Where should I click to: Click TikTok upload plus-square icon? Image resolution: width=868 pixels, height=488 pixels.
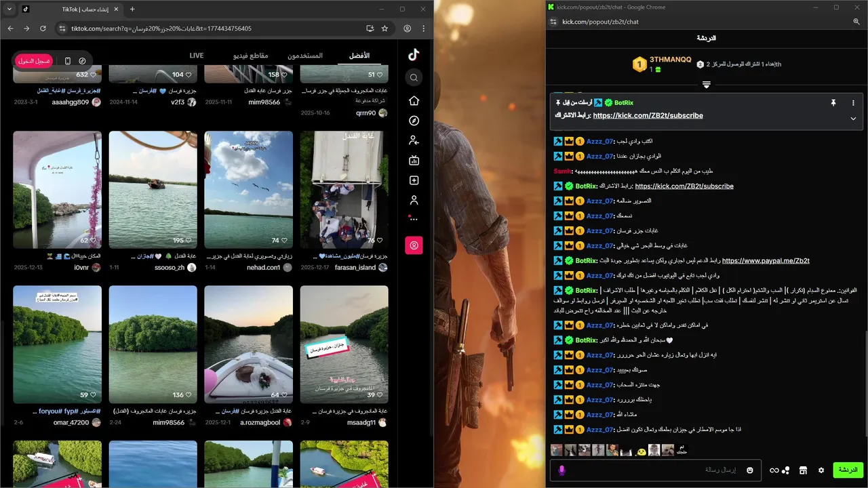pyautogui.click(x=414, y=180)
